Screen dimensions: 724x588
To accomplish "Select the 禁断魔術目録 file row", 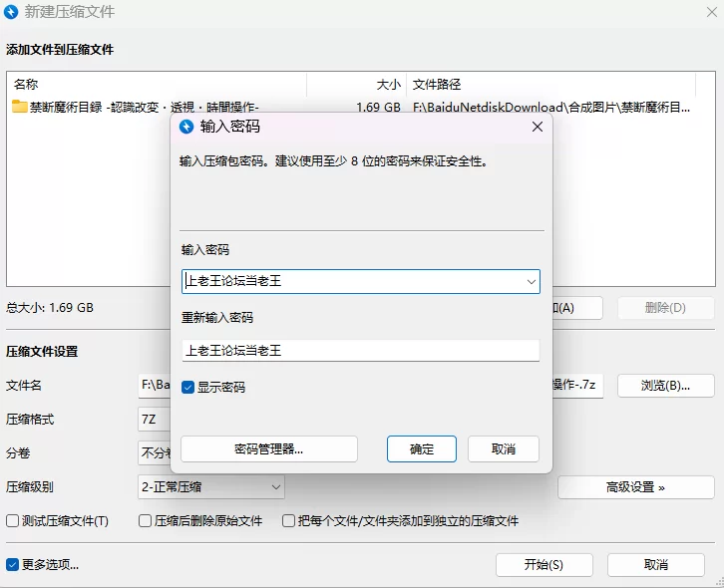I will pyautogui.click(x=144, y=108).
